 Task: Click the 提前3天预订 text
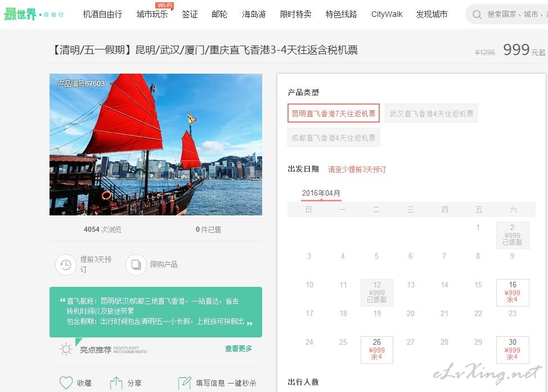(x=96, y=264)
